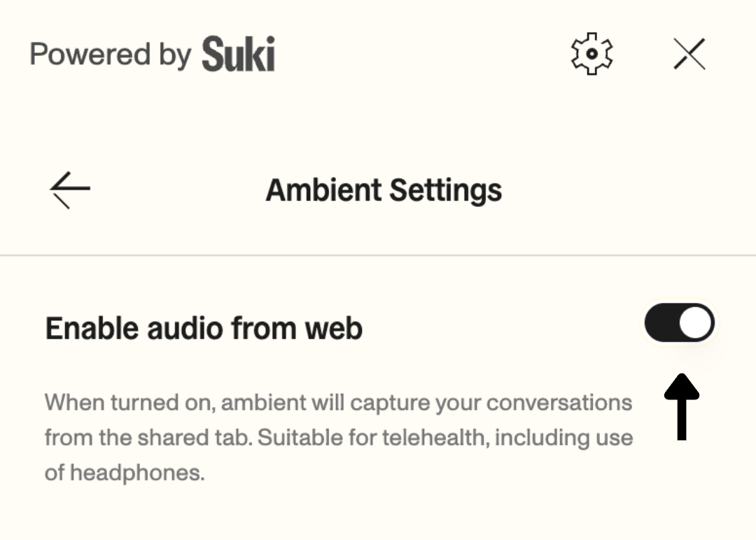Screen dimensions: 756x540
Task: Close the Suki panel with the X
Action: [x=690, y=53]
